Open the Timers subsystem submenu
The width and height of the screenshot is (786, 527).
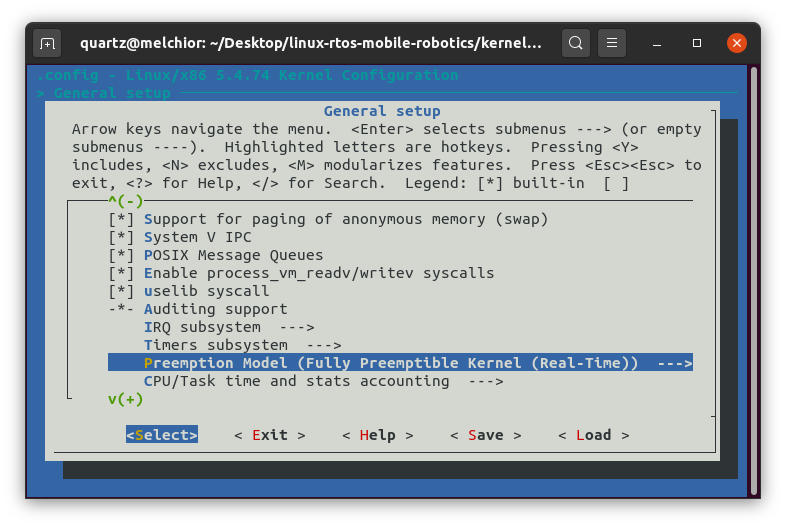click(243, 345)
